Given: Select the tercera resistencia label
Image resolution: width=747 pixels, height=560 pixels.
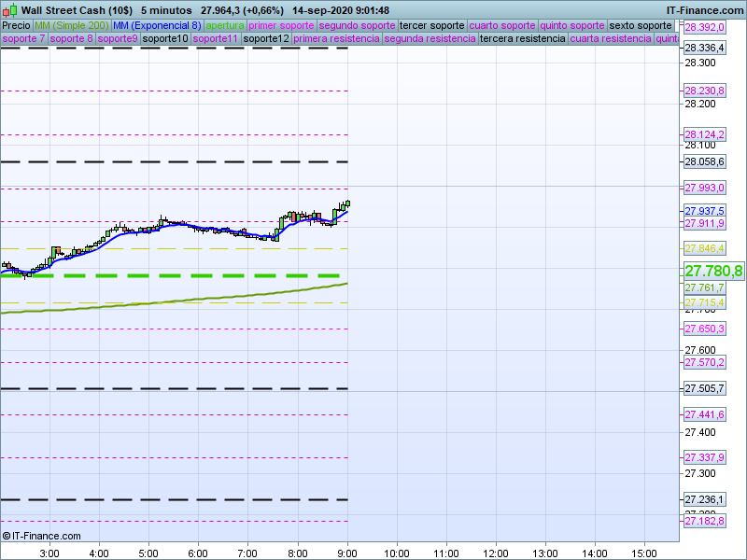Looking at the screenshot, I should point(522,39).
